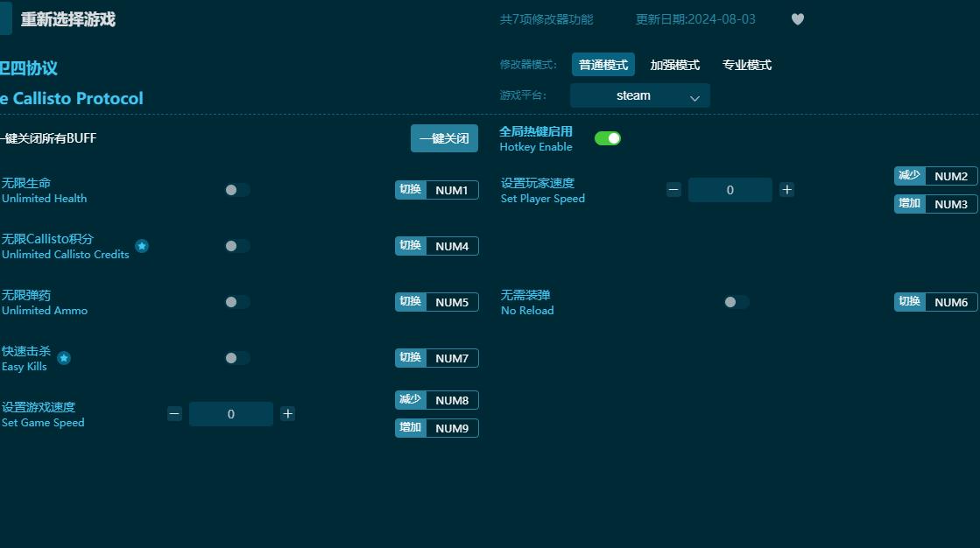Click the heart favorite icon at top right
This screenshot has width=980, height=548.
click(x=798, y=18)
